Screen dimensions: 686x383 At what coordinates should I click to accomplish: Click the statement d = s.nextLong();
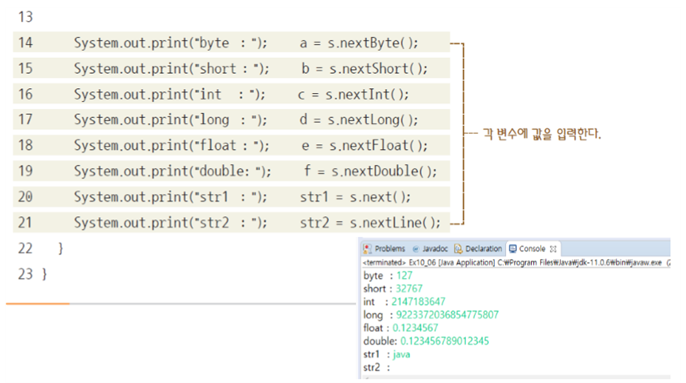coord(359,119)
